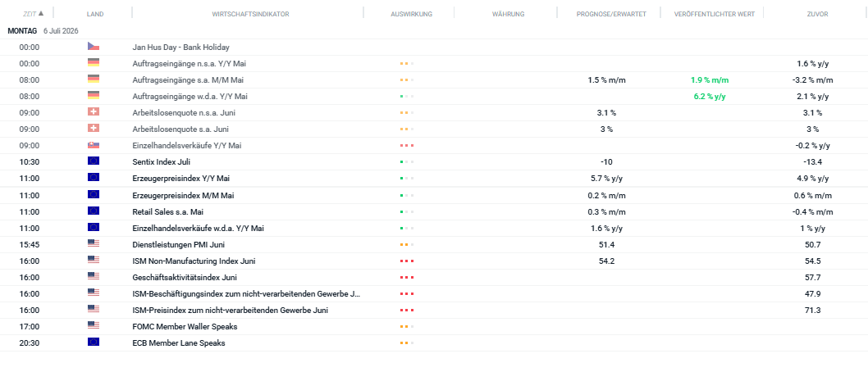Click the published value 1.9 % m/m
Image resolution: width=868 pixels, height=372 pixels.
click(x=710, y=79)
